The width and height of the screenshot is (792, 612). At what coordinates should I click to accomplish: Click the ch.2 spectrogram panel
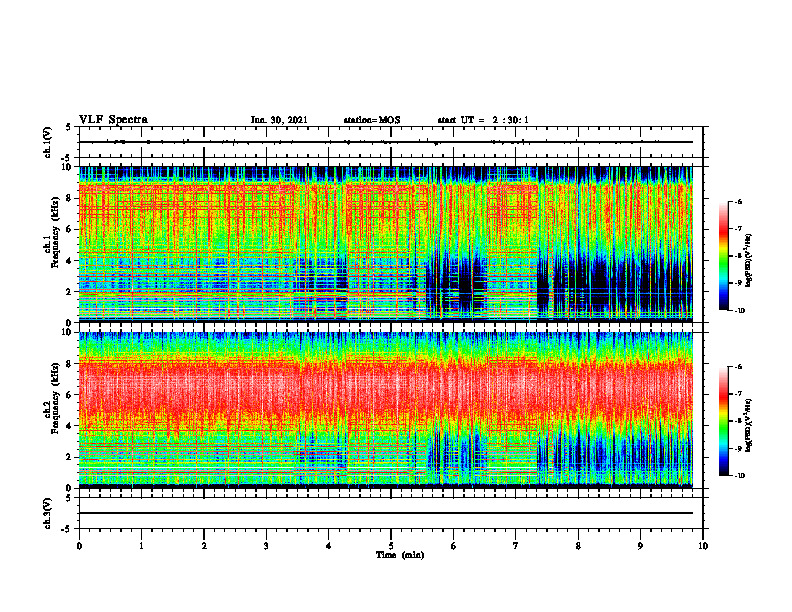[386, 409]
